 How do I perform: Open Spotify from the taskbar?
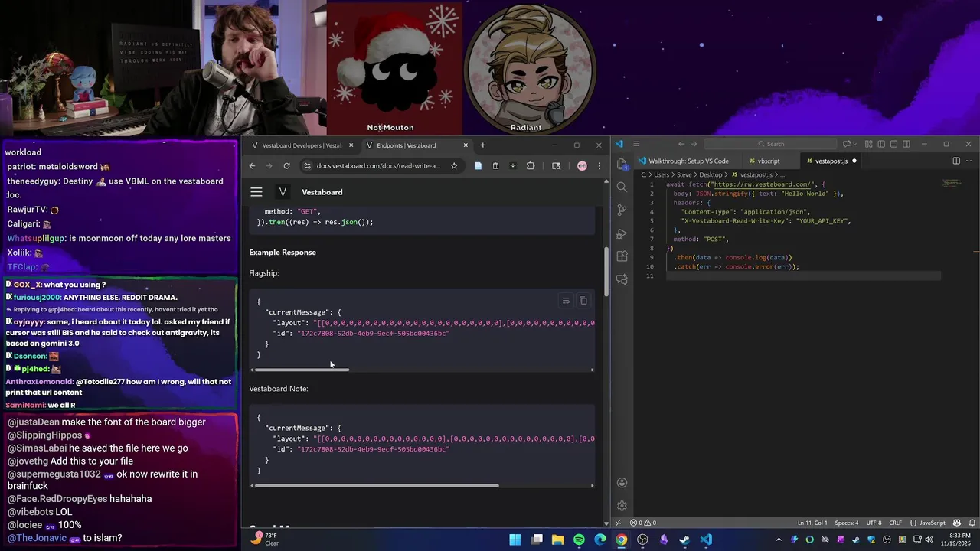(579, 540)
